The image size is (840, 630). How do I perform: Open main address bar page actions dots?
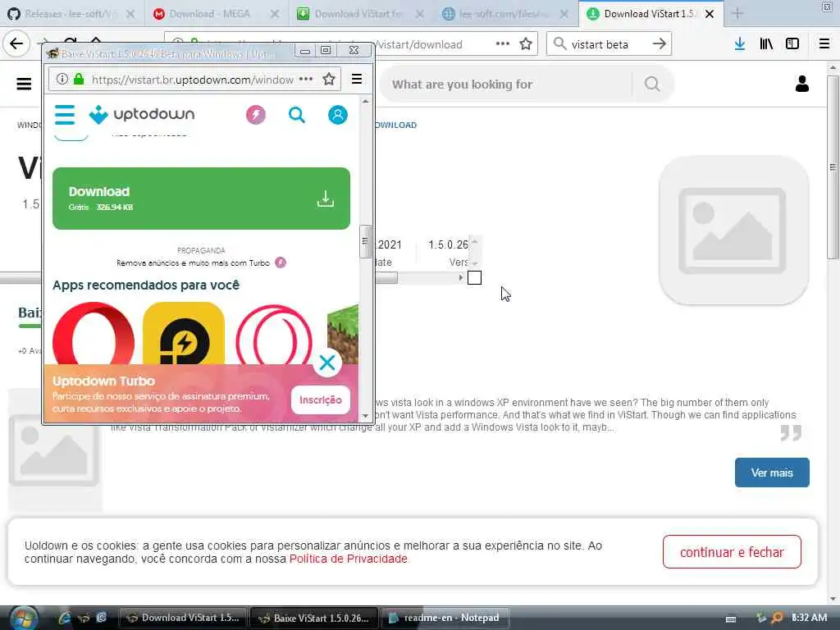(503, 44)
